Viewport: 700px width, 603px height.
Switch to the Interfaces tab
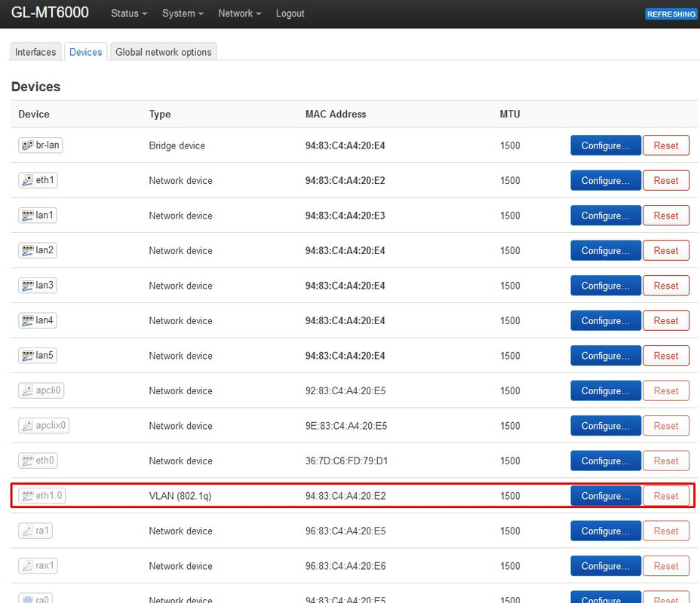tap(35, 52)
